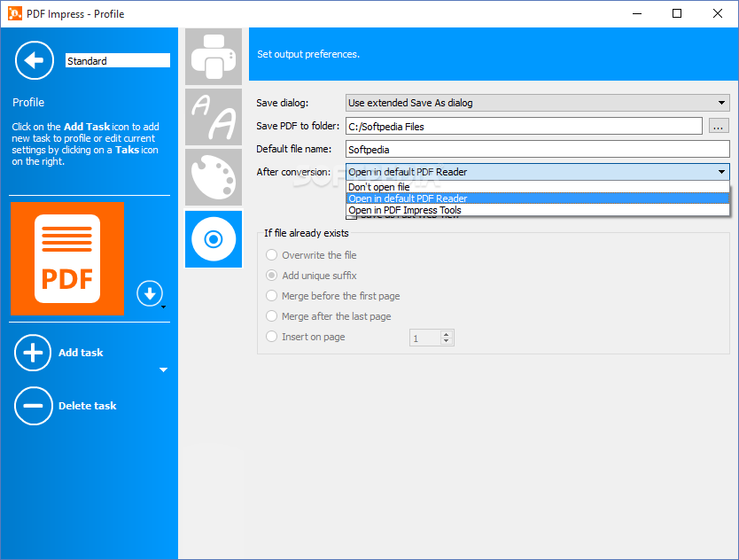Open the Save dialog combo box

(x=537, y=103)
